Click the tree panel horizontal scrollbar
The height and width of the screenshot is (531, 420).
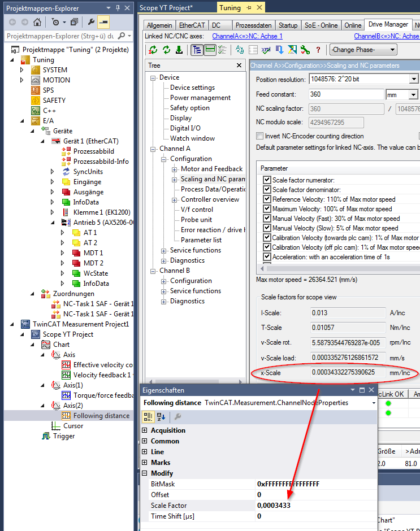tap(196, 381)
